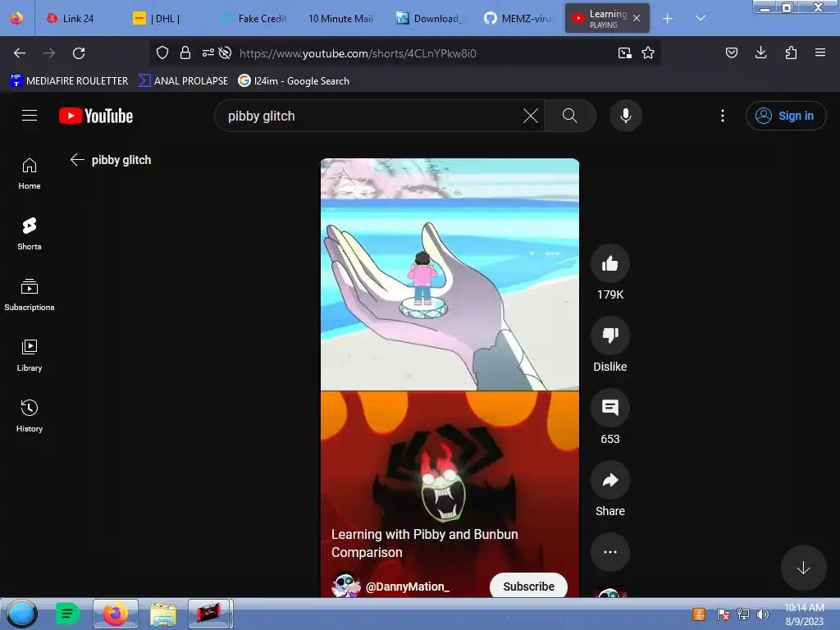Click the network tray icon
The width and height of the screenshot is (840, 630).
743,614
